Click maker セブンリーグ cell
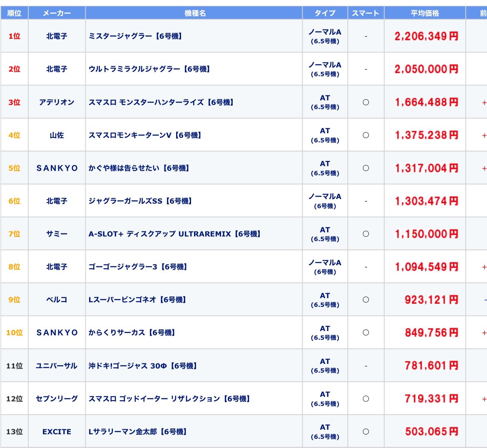 (57, 399)
